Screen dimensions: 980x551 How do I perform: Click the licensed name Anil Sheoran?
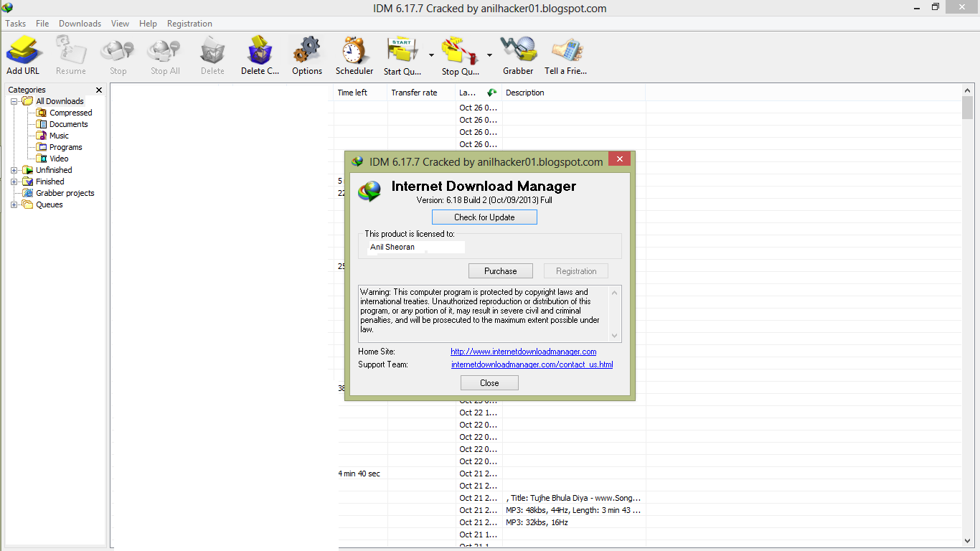pos(392,248)
